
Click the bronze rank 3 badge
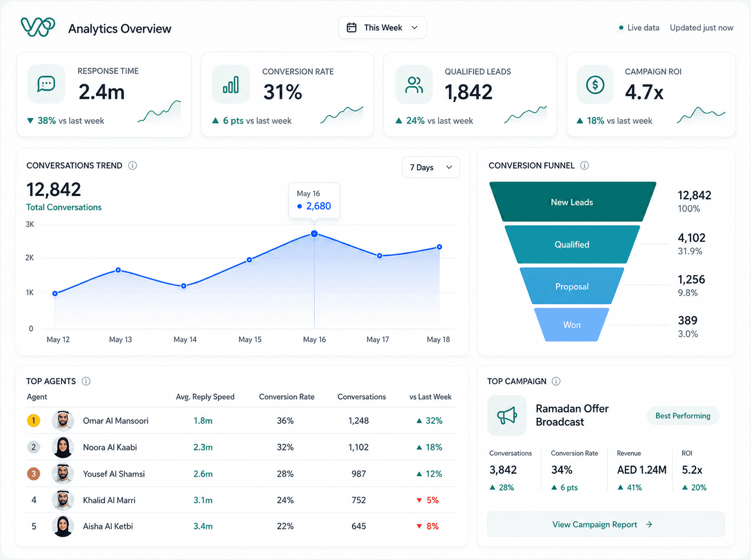(34, 474)
